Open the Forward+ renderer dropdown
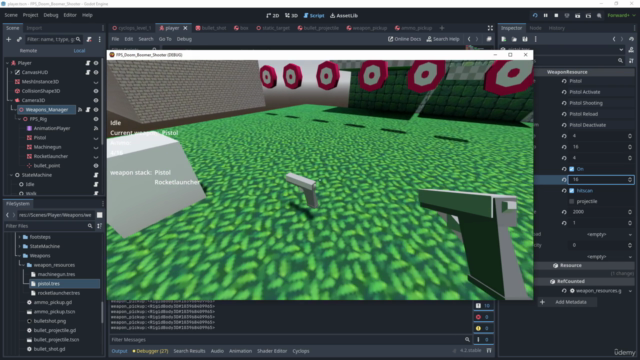The width and height of the screenshot is (640, 360). pos(621,16)
